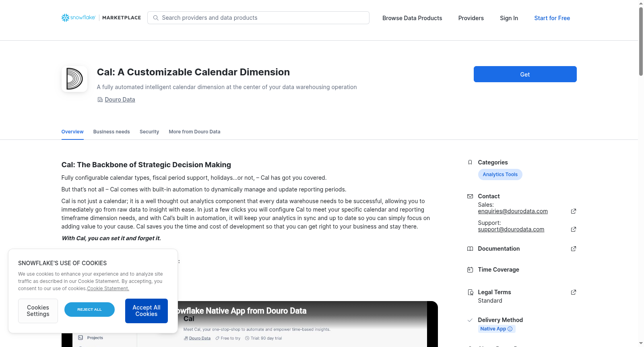This screenshot has width=644, height=347.
Task: Click the Sign In link
Action: pyautogui.click(x=509, y=18)
